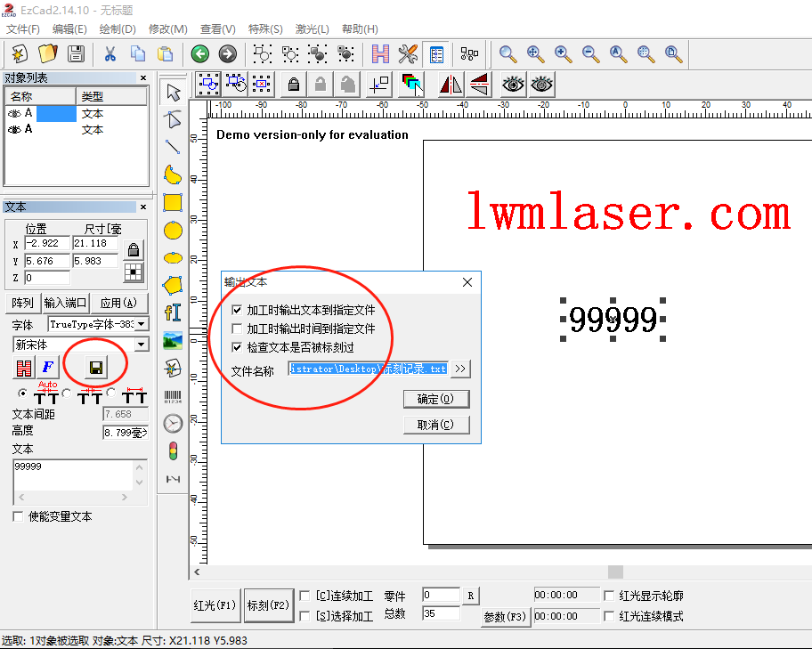
Task: Click the green undo arrow button
Action: pyautogui.click(x=199, y=53)
